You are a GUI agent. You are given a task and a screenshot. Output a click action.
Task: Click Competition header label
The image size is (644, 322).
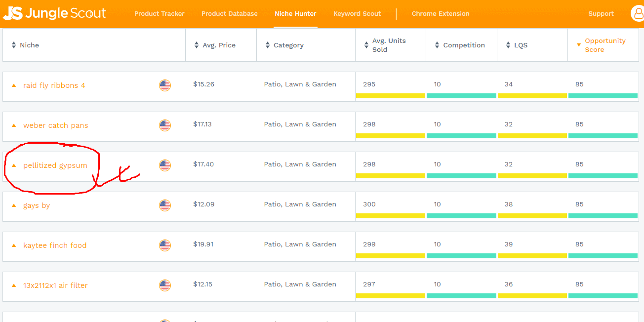(x=464, y=45)
